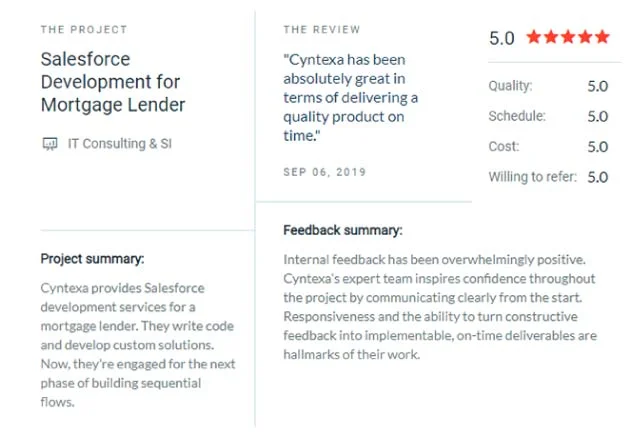
Task: Select the Cost rating row label
Action: tap(504, 147)
